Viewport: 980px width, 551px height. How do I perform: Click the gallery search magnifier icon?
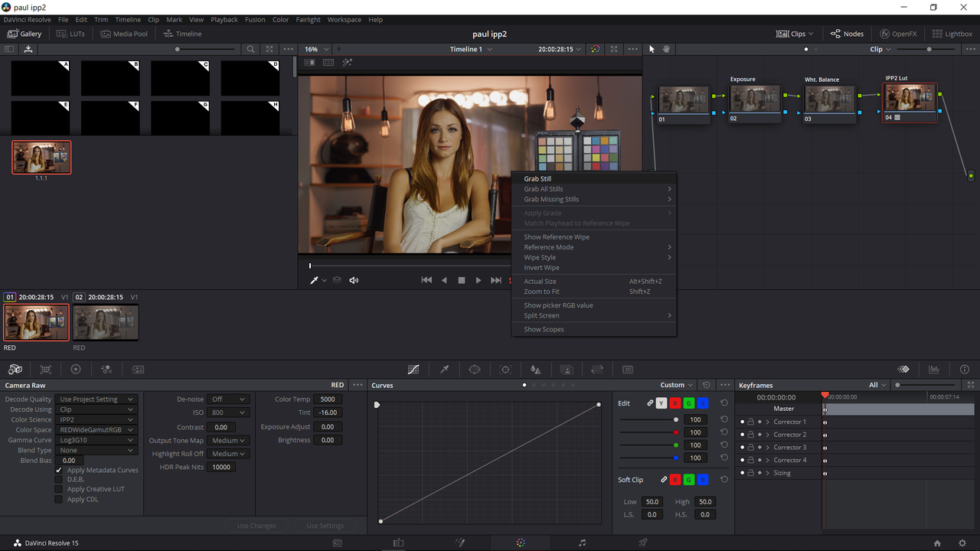pyautogui.click(x=250, y=49)
